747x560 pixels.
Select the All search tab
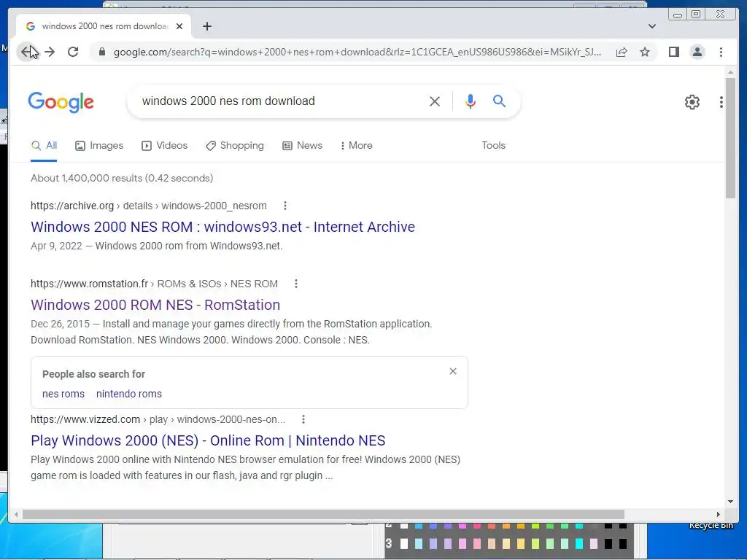pyautogui.click(x=44, y=146)
